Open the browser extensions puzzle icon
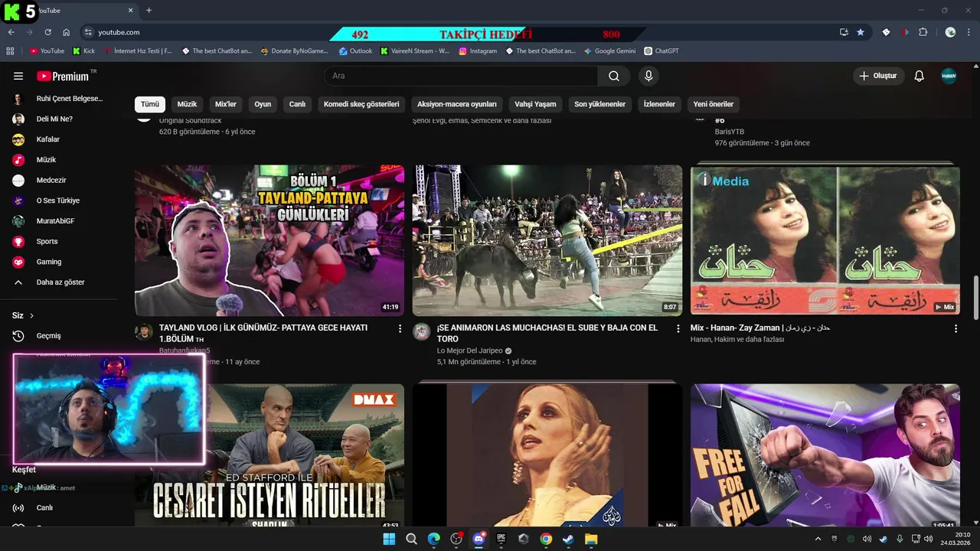 pos(923,32)
